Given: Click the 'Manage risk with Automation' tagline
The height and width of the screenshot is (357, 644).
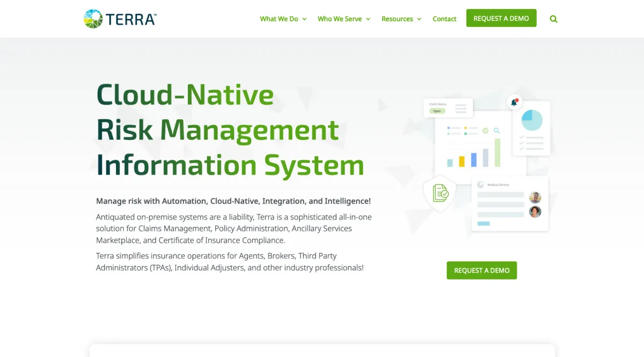Looking at the screenshot, I should pos(233,201).
